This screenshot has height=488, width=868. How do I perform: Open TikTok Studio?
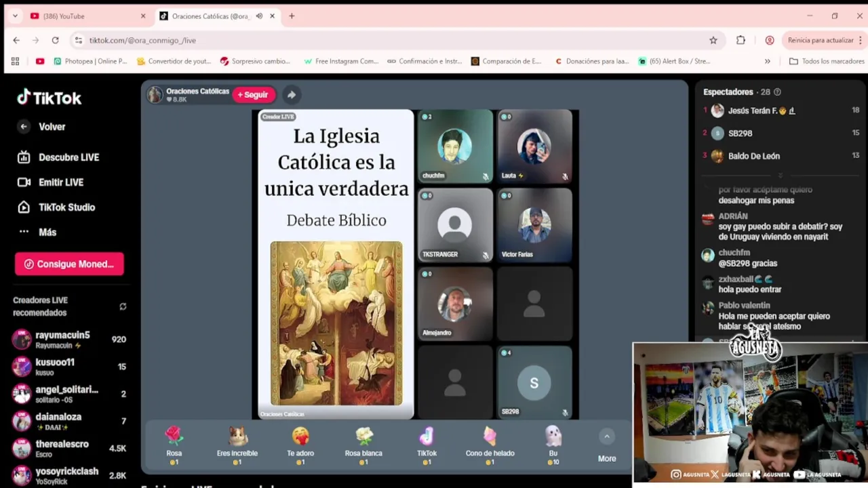coord(56,207)
